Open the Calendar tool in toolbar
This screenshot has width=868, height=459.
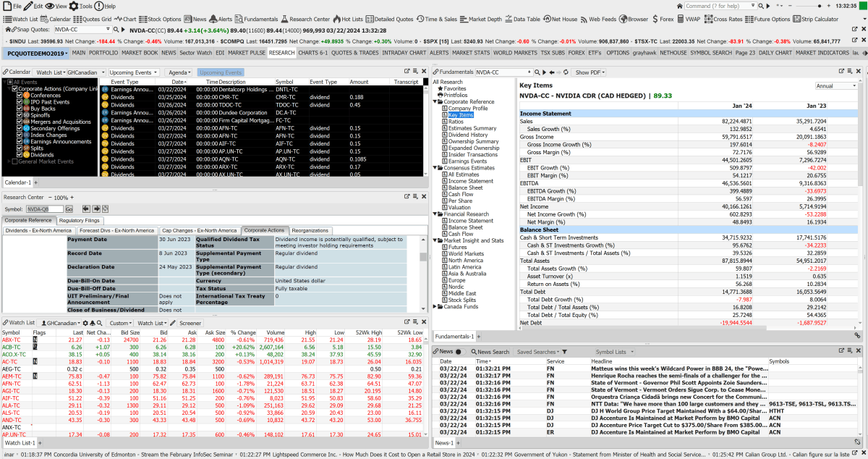point(56,19)
